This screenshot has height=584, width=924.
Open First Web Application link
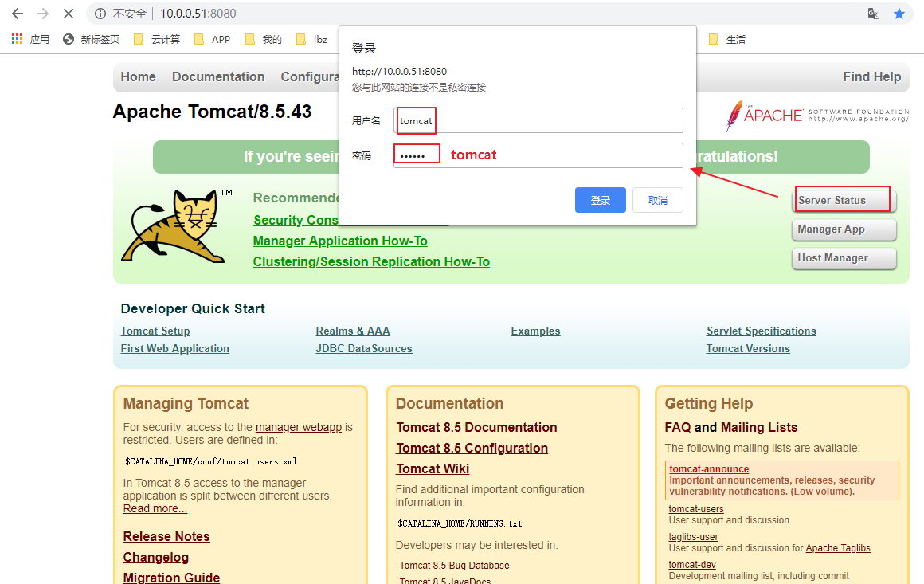(175, 348)
